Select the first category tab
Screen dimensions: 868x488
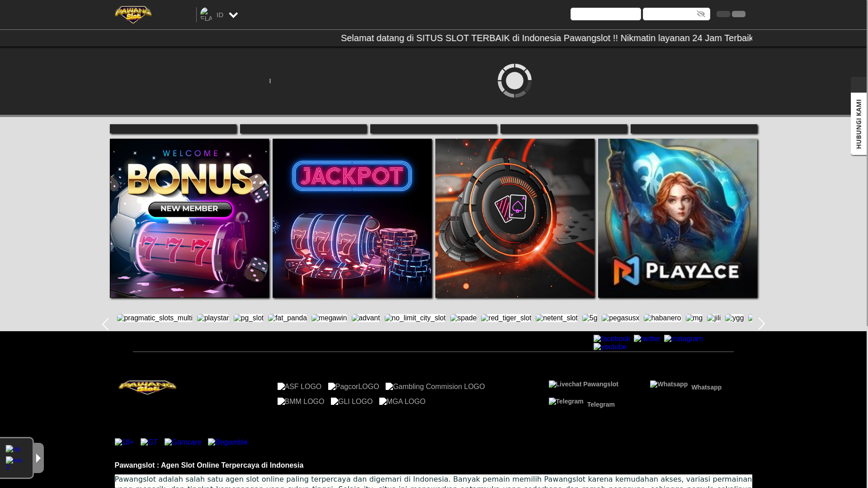173,129
